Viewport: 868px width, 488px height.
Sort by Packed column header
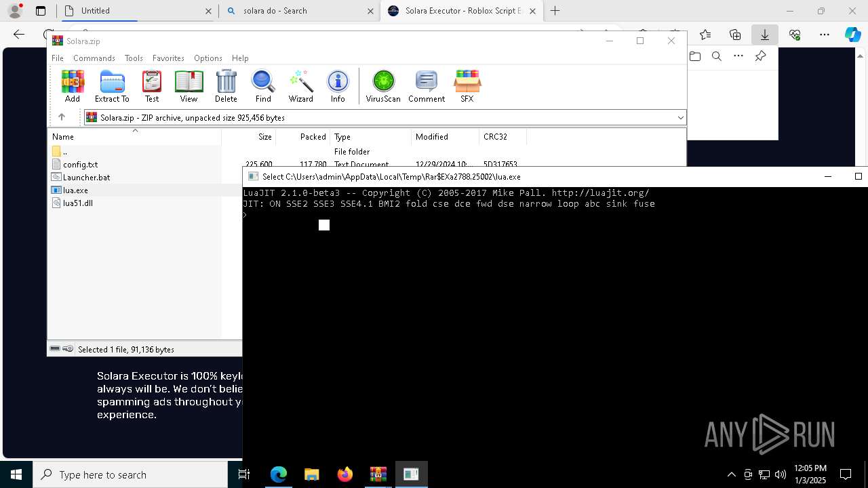(303, 137)
